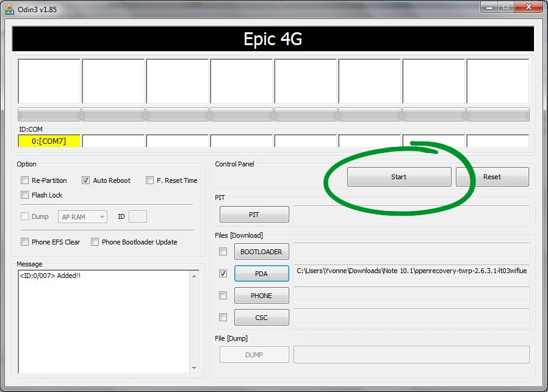
Task: Tick the CSC file checkbox
Action: [223, 317]
